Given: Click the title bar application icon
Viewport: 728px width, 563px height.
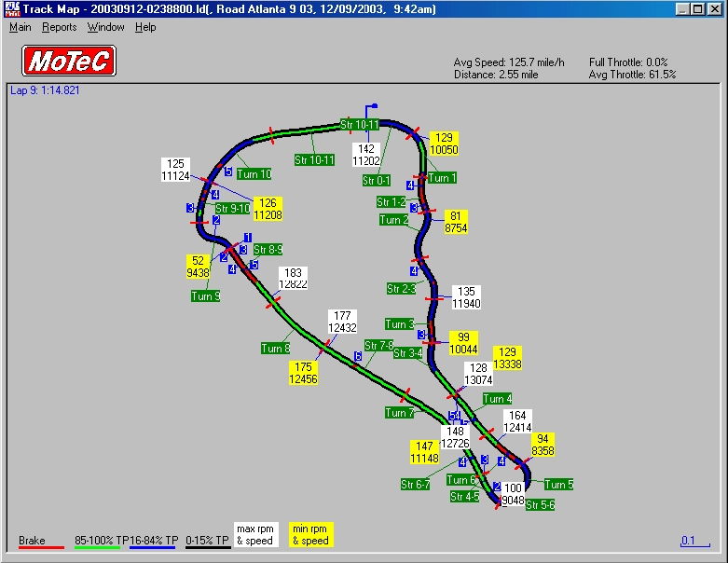Looking at the screenshot, I should [11, 8].
